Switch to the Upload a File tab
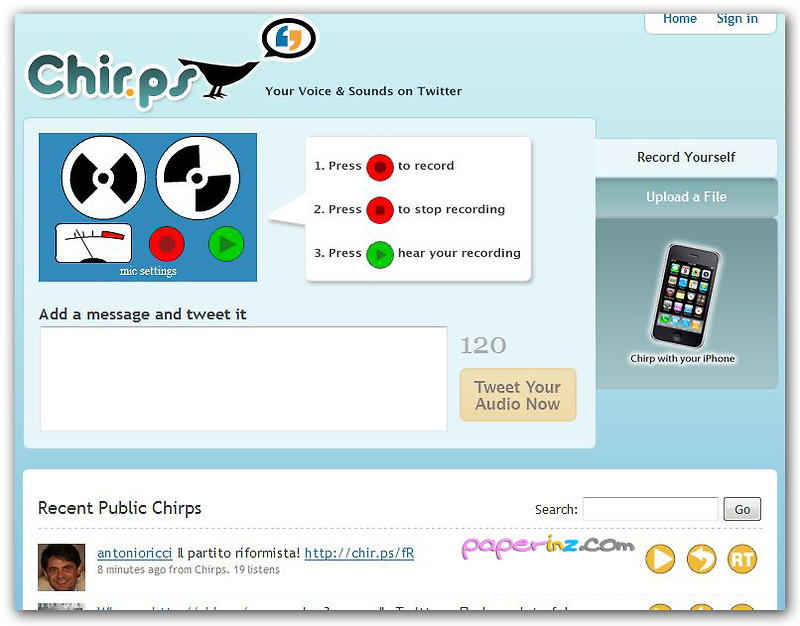This screenshot has width=800, height=626. 686,197
